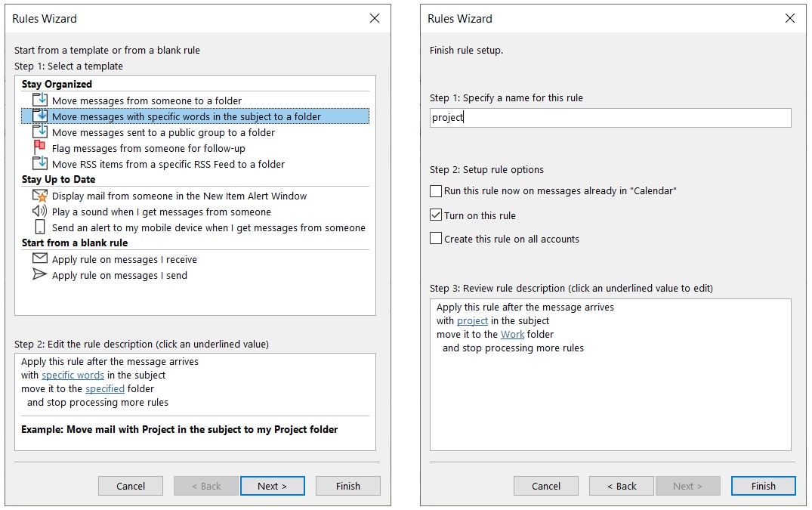Go back using the Back button

pos(621,486)
